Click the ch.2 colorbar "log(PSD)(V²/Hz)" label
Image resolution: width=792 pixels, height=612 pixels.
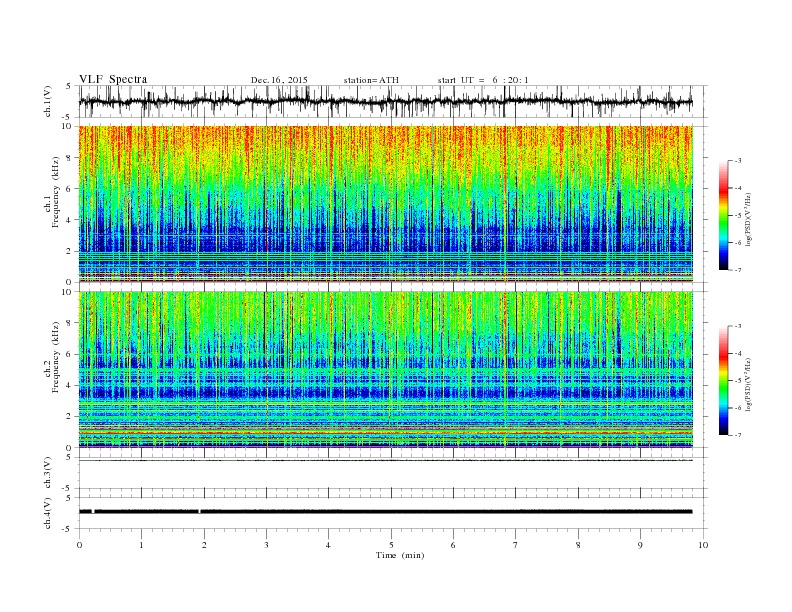coord(749,385)
